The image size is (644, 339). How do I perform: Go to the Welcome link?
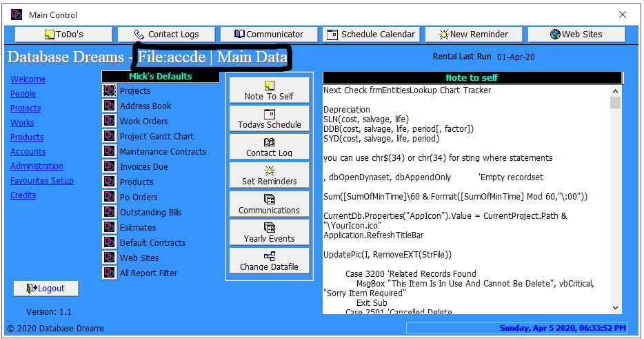point(28,79)
